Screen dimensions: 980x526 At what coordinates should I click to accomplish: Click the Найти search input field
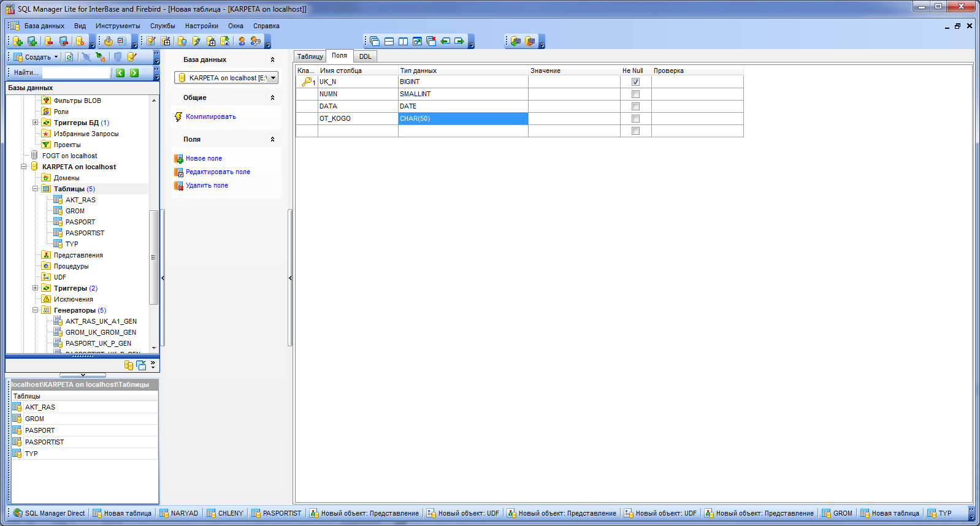click(x=75, y=72)
